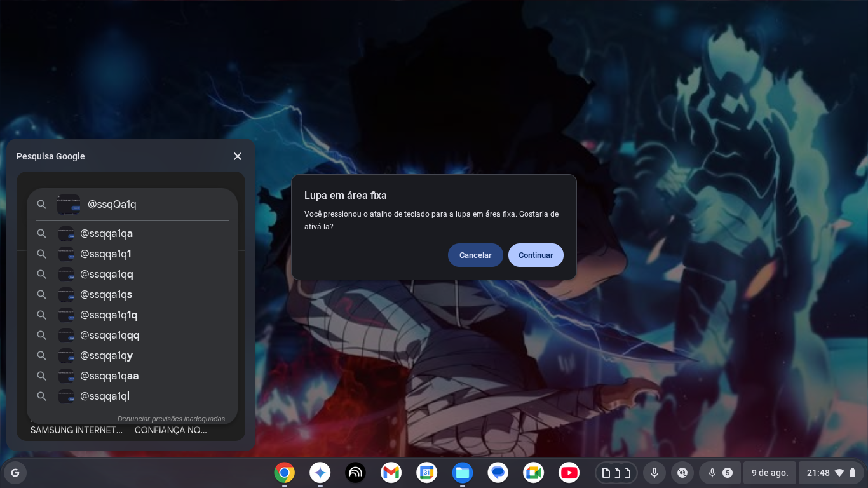The image size is (868, 488).
Task: Click the Wi-Fi status icon in tray
Action: pyautogui.click(x=839, y=473)
